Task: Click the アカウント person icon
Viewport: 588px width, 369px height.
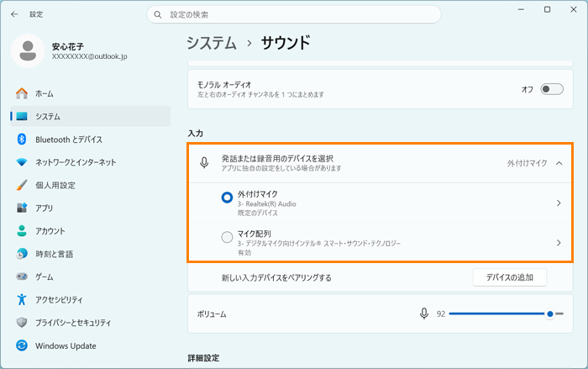Action: pos(22,231)
